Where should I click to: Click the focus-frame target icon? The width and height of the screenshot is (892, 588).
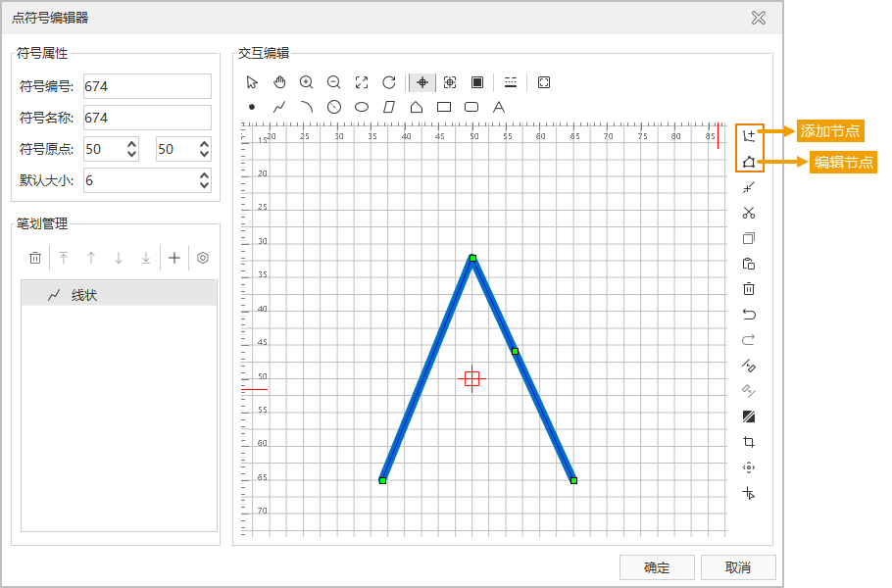tap(450, 82)
